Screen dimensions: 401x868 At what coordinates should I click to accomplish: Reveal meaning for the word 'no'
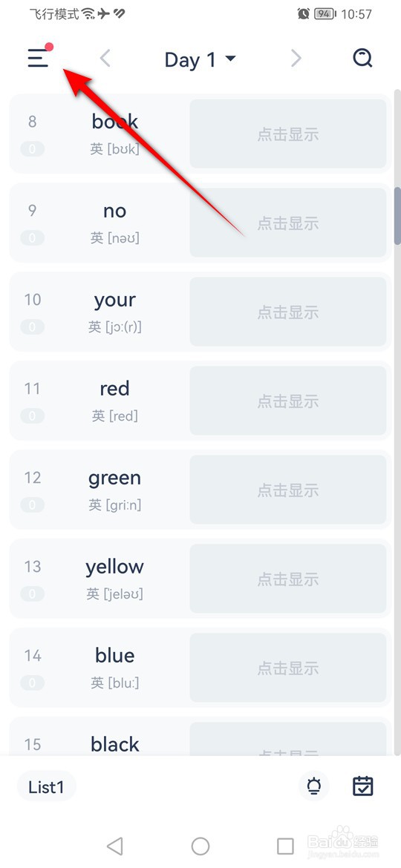288,223
